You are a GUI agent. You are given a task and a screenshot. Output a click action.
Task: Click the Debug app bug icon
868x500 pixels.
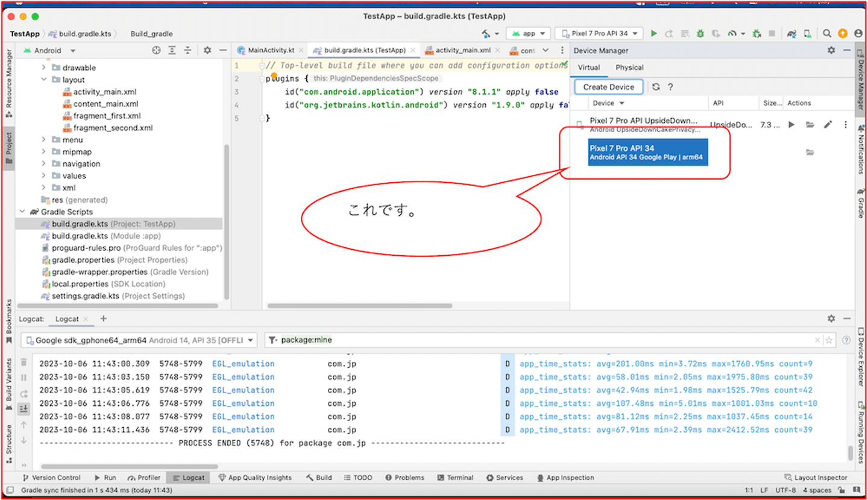[x=700, y=34]
